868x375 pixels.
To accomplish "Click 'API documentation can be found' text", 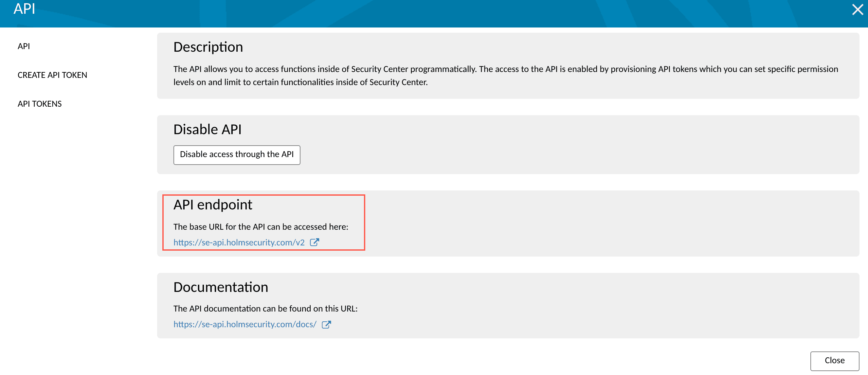I will pyautogui.click(x=265, y=309).
